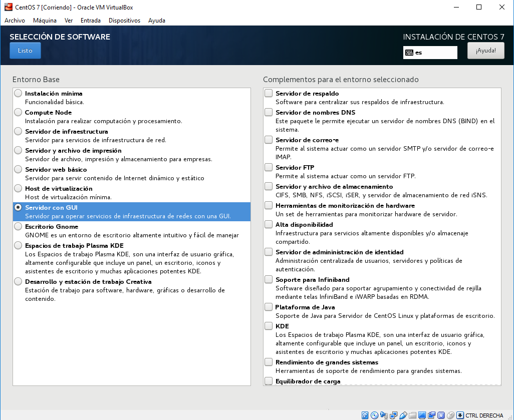The image size is (514, 420).
Task: Click the display status icon
Action: coord(422,415)
